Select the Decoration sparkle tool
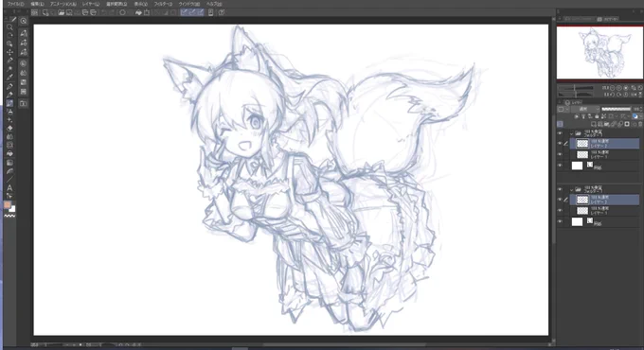Screen dimensions: 644x350 coord(9,120)
